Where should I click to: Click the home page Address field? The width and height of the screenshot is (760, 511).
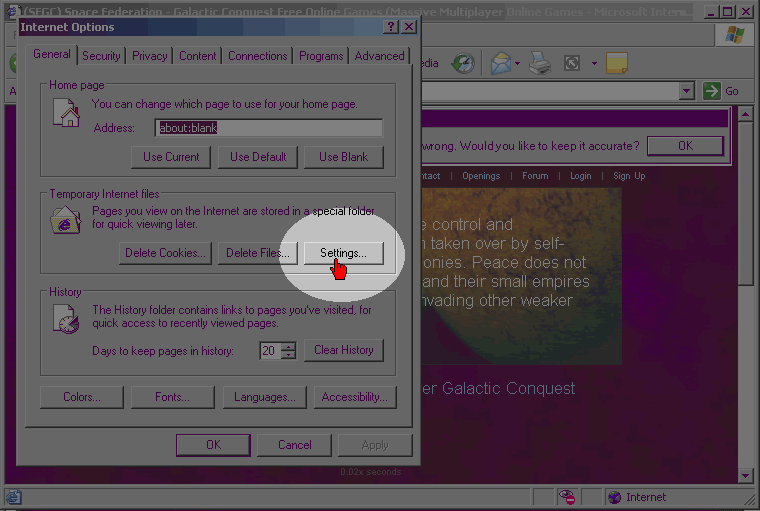pyautogui.click(x=269, y=128)
